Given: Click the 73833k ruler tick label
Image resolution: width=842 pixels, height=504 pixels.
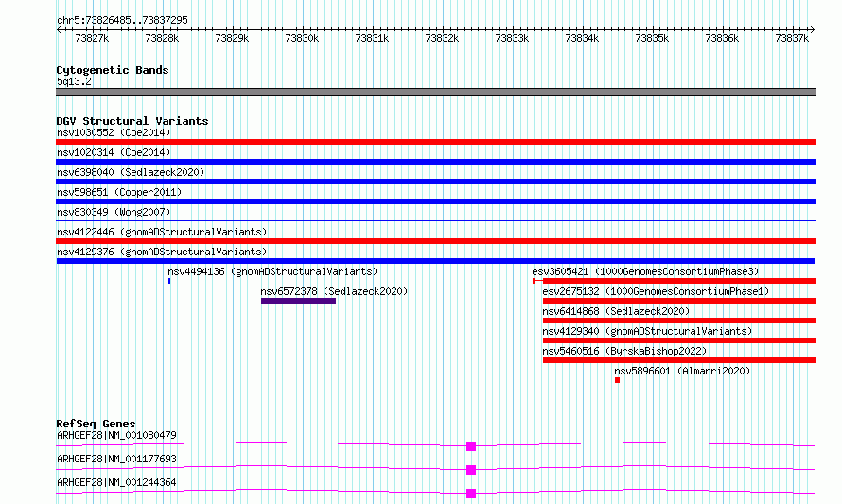Looking at the screenshot, I should 512,38.
